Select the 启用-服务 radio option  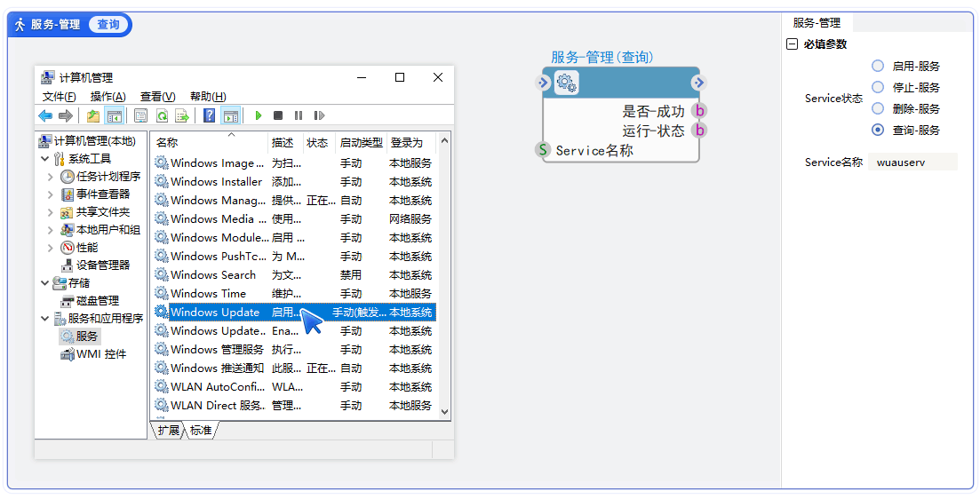[x=878, y=66]
